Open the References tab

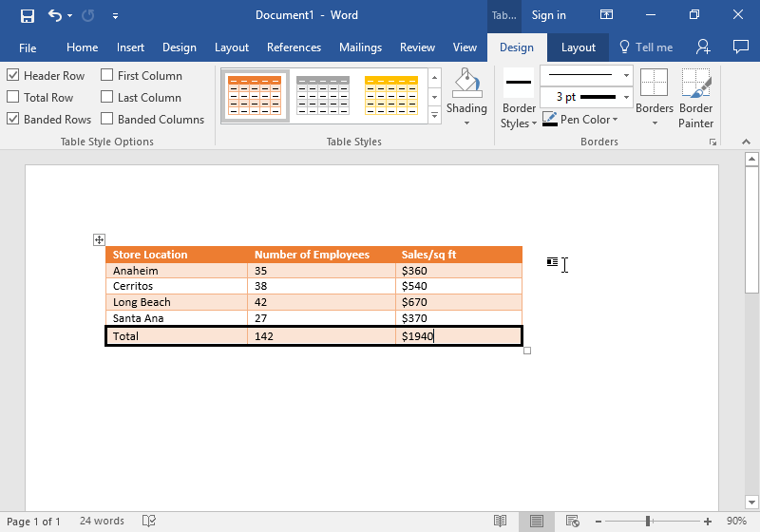coord(294,47)
